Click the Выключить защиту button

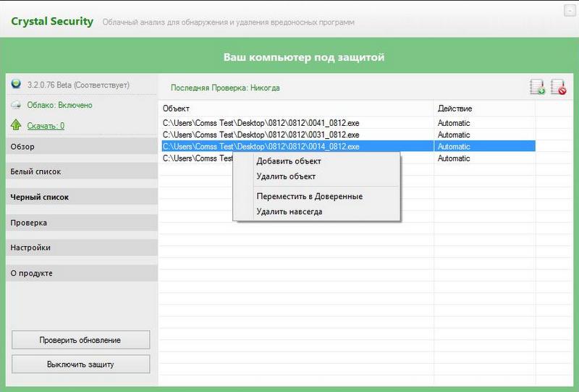(81, 365)
